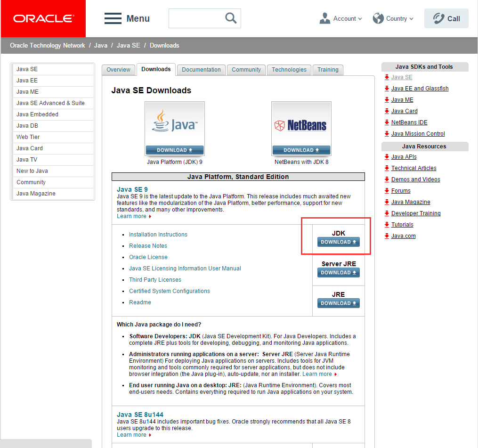This screenshot has width=478, height=448.
Task: Click the red arrow icon beside Java EE and Glassfish
Action: (387, 89)
